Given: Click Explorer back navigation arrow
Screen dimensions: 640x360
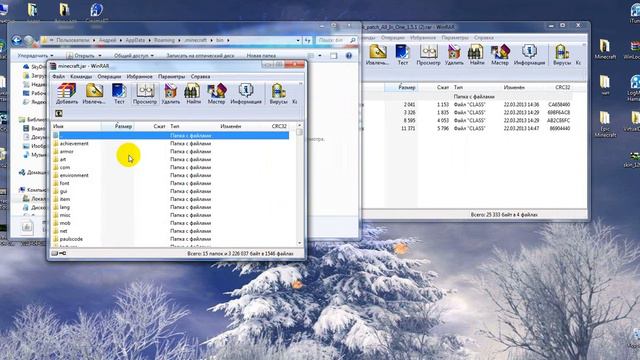Looking at the screenshot, I should point(17,40).
